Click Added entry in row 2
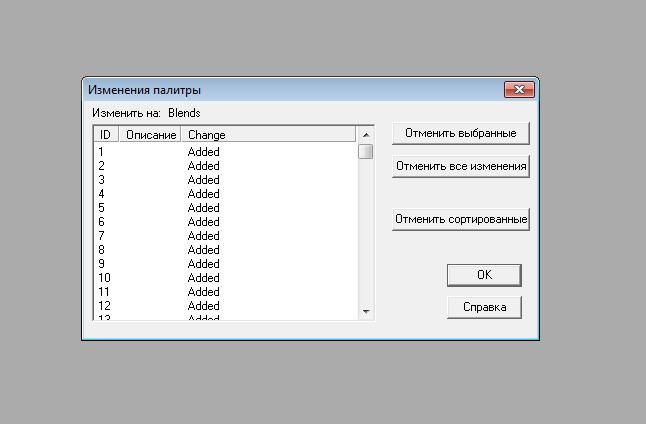Screen dimensions: 646x424 click(203, 166)
